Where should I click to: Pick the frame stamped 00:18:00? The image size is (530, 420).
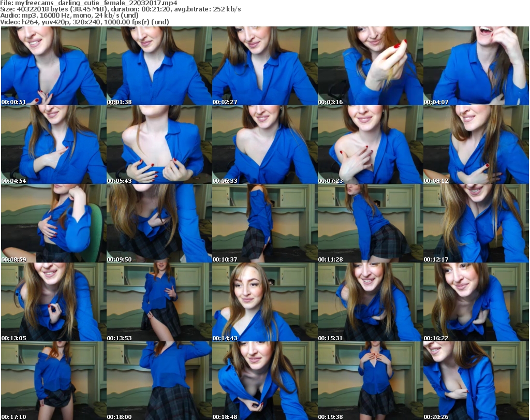(x=159, y=381)
